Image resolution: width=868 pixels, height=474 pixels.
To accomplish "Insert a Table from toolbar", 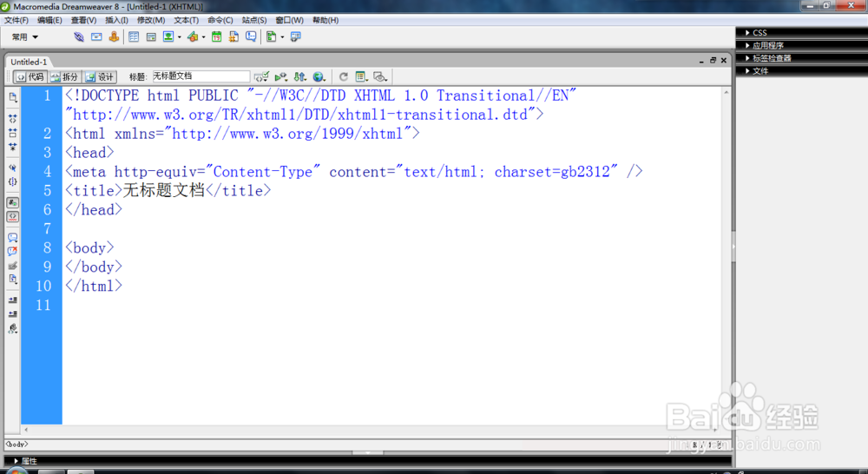I will point(134,37).
